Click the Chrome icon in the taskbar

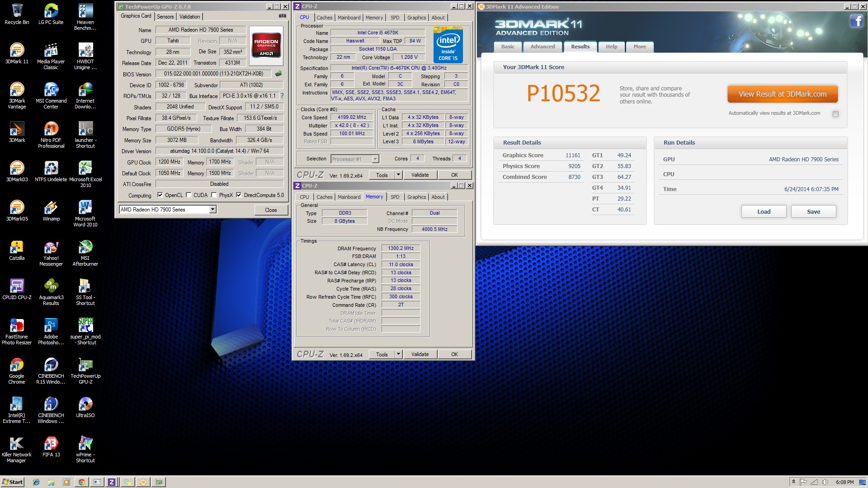coord(82,482)
